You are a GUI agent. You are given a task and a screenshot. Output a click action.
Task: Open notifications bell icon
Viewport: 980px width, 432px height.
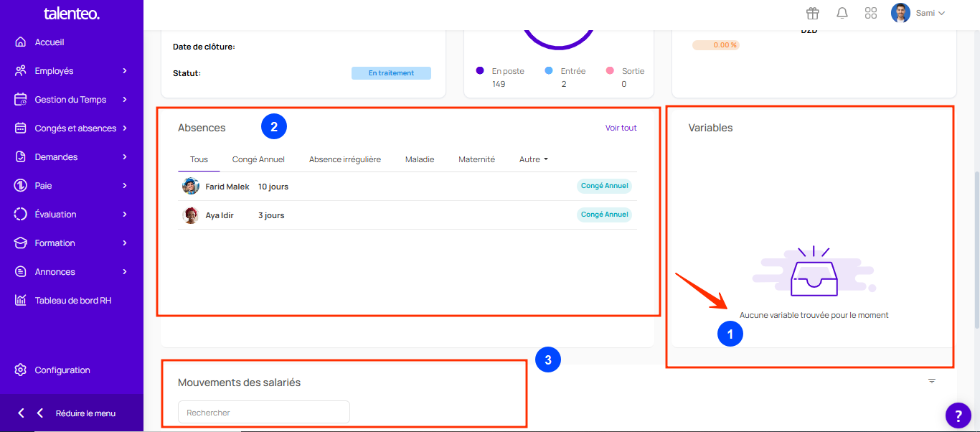(842, 13)
